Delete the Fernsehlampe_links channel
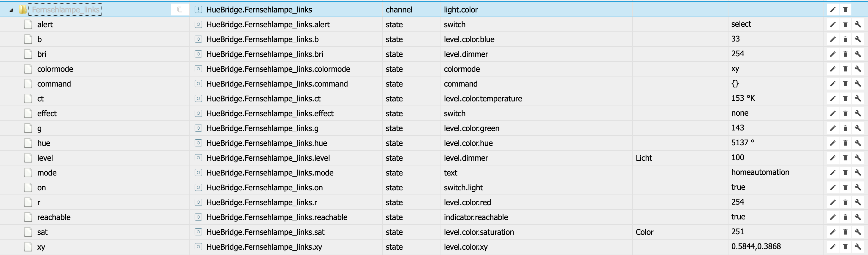Image resolution: width=868 pixels, height=255 pixels. coord(845,10)
